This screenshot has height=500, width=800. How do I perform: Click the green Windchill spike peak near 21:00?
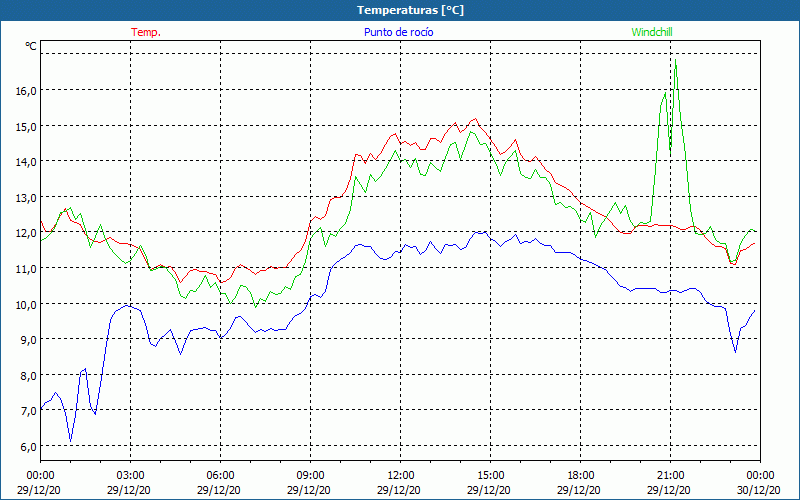coord(676,60)
